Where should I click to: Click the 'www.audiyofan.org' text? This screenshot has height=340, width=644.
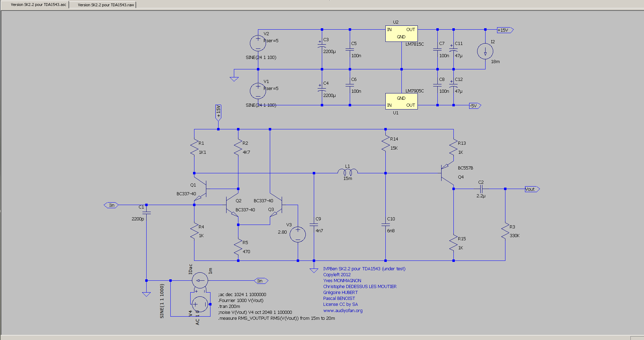pyautogui.click(x=343, y=310)
